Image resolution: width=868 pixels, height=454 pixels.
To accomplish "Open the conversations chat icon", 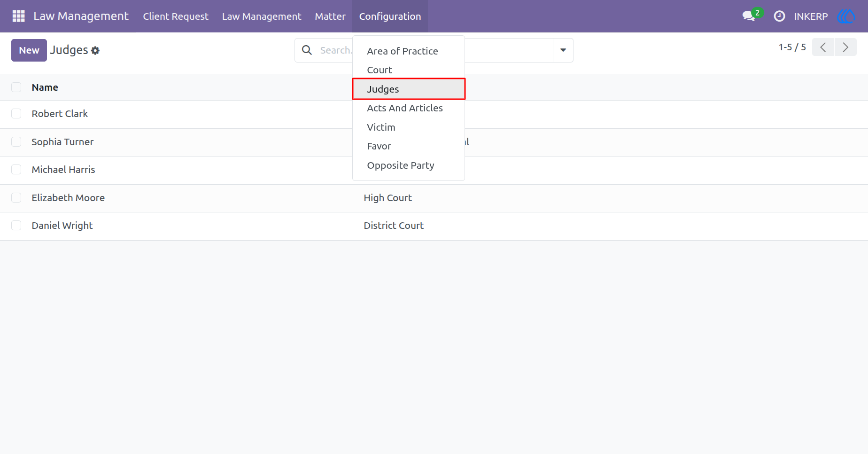I will coord(749,16).
